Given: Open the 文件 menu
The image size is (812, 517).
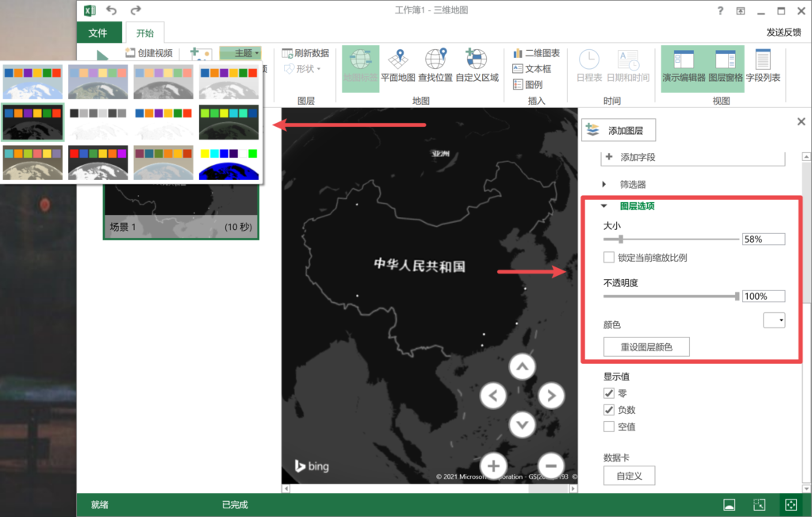Looking at the screenshot, I should click(98, 33).
